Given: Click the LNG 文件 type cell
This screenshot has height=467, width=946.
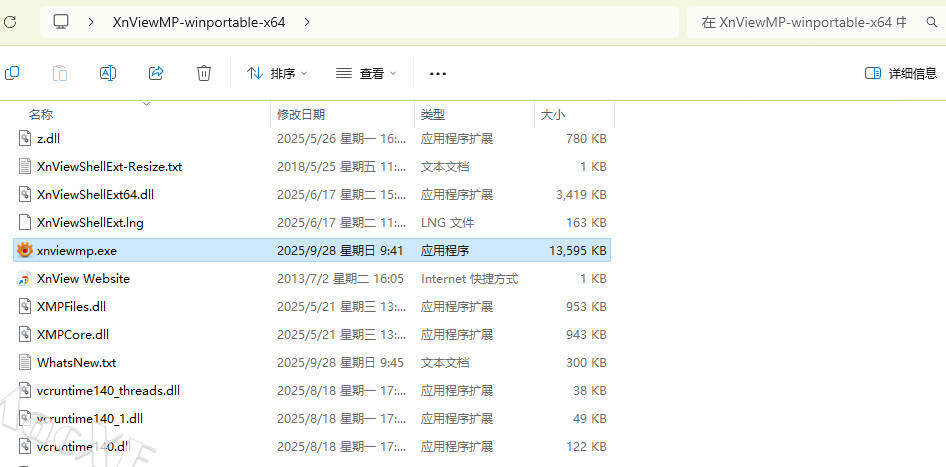Looking at the screenshot, I should point(447,223).
